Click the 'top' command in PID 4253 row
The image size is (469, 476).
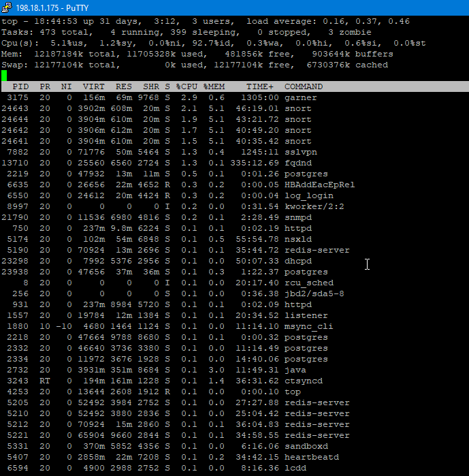293,392
